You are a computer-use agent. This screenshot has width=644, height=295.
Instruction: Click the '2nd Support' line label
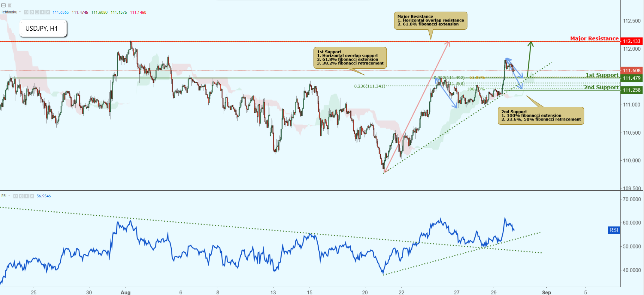click(x=601, y=87)
